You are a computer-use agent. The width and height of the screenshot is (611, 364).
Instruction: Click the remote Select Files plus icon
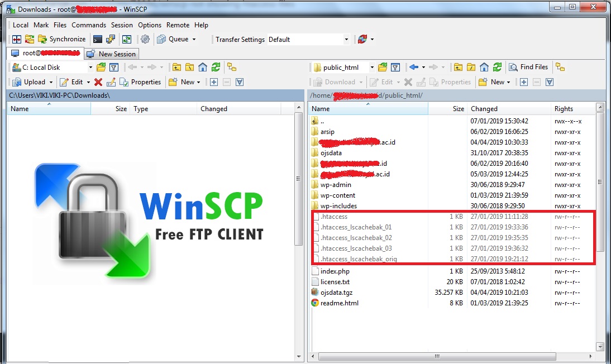(x=524, y=82)
